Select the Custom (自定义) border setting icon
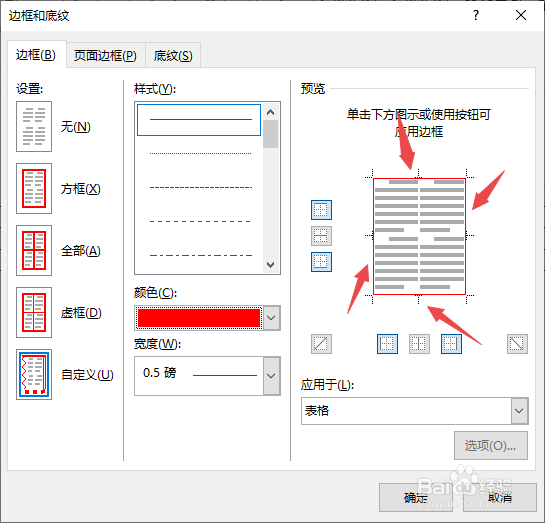 point(34,374)
